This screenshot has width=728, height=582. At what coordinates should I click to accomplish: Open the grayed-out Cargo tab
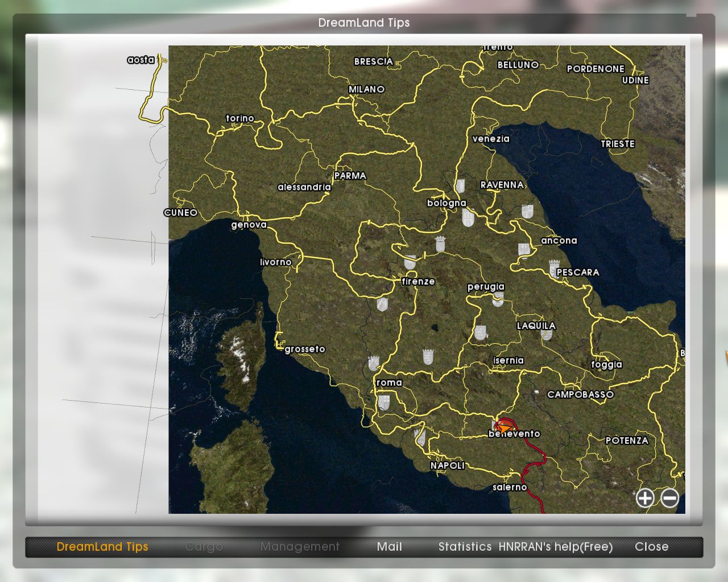204,547
